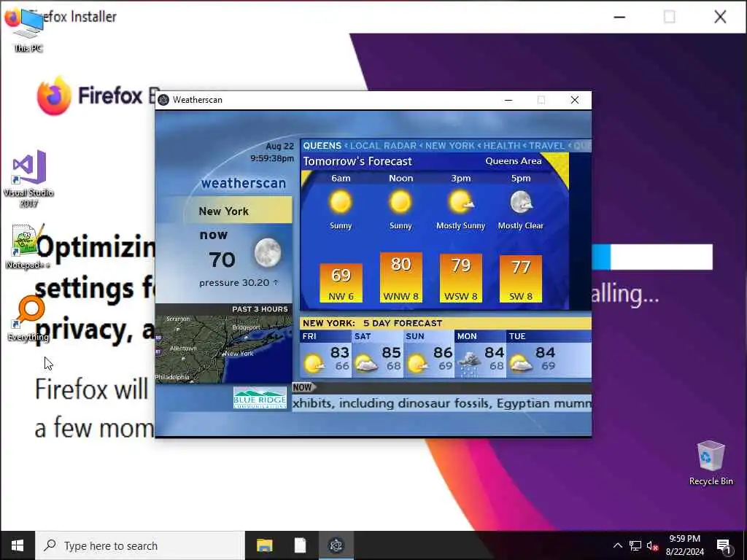Launch the Everything search desktop shortcut
This screenshot has height=560, width=747.
[28, 319]
